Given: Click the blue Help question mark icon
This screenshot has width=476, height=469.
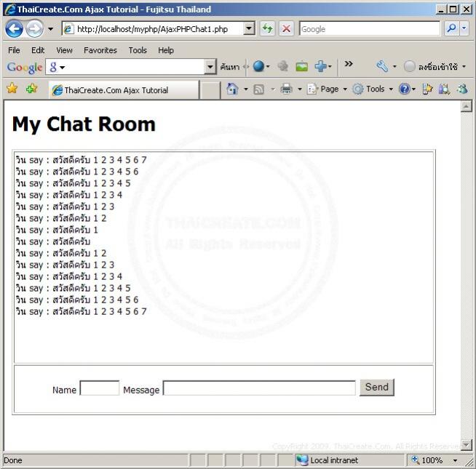Looking at the screenshot, I should [405, 89].
